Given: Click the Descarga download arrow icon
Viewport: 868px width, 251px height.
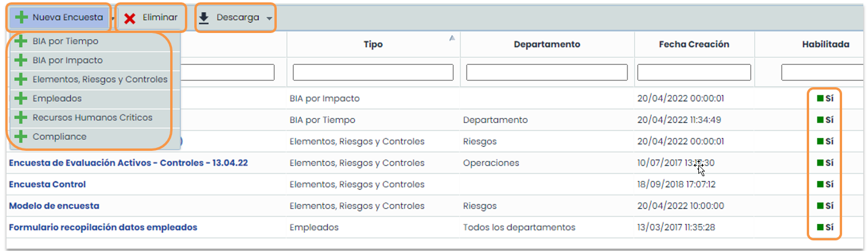Looking at the screenshot, I should tap(204, 18).
